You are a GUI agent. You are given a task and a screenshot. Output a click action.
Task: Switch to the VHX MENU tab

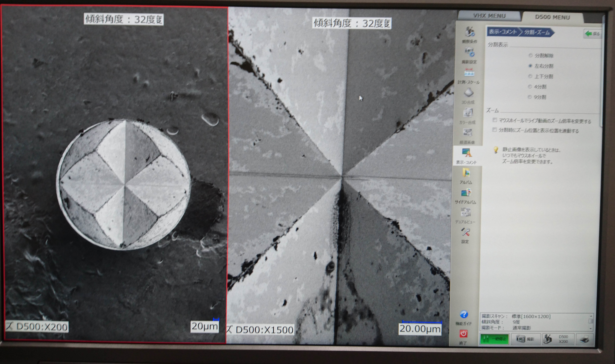(489, 16)
